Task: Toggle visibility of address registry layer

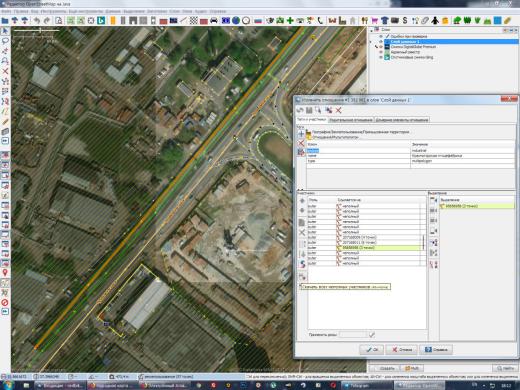Action: (x=381, y=52)
